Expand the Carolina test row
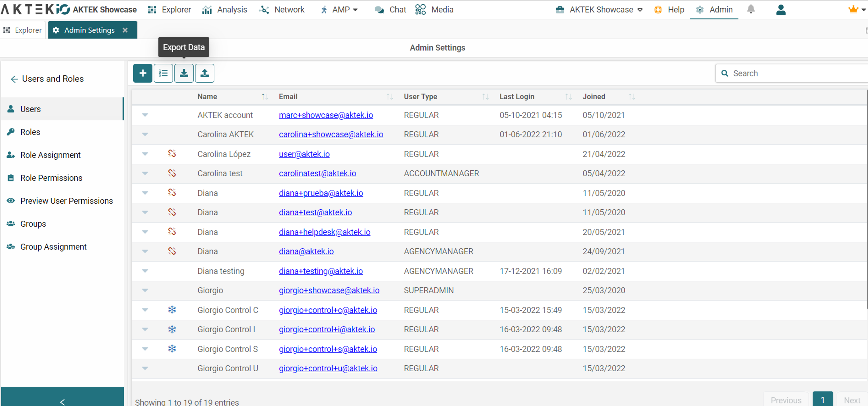This screenshot has height=406, width=868. pos(145,173)
